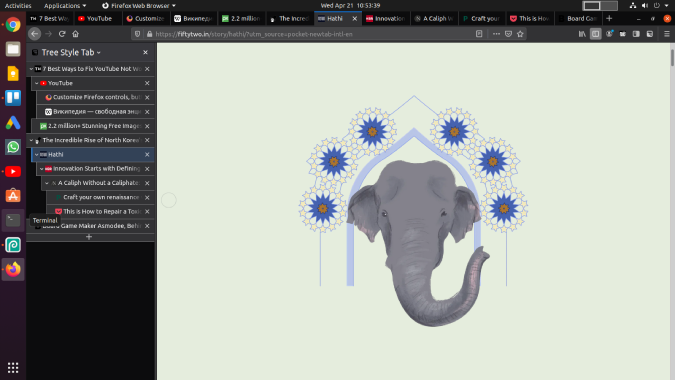Close the Hathi tab in sidebar tree
This screenshot has width=675, height=380.
point(147,154)
